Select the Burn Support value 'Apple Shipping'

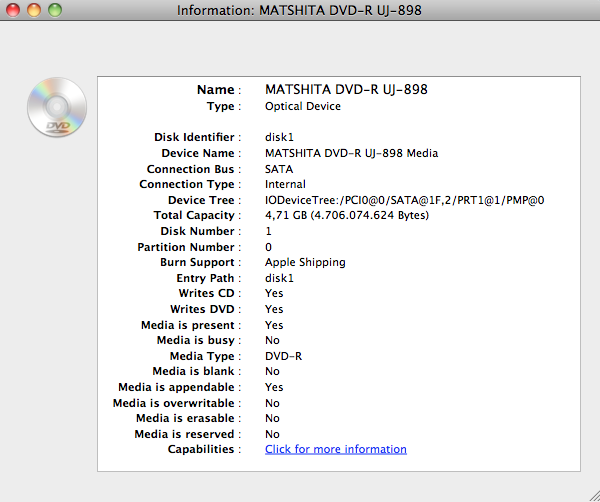pyautogui.click(x=305, y=262)
